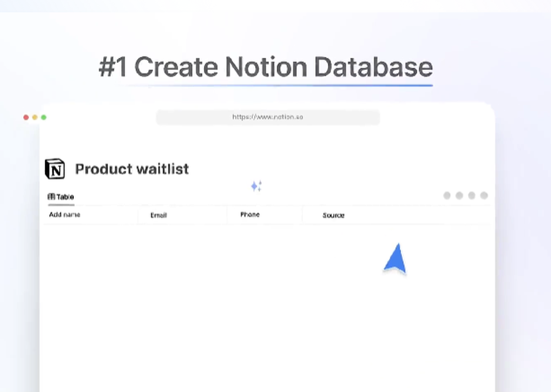Select the Phone column header
This screenshot has height=392, width=551.
pos(250,215)
